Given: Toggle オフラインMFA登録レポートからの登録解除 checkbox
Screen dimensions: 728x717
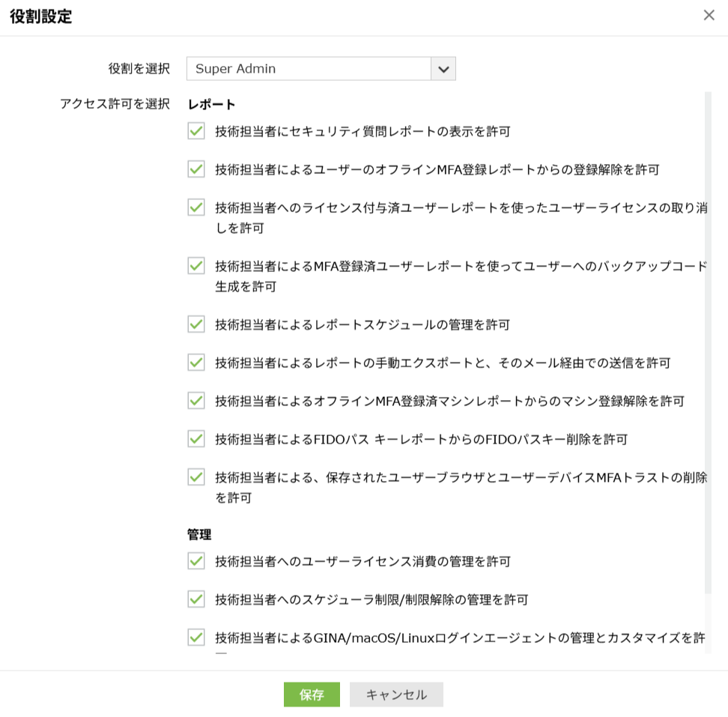Looking at the screenshot, I should point(196,169).
